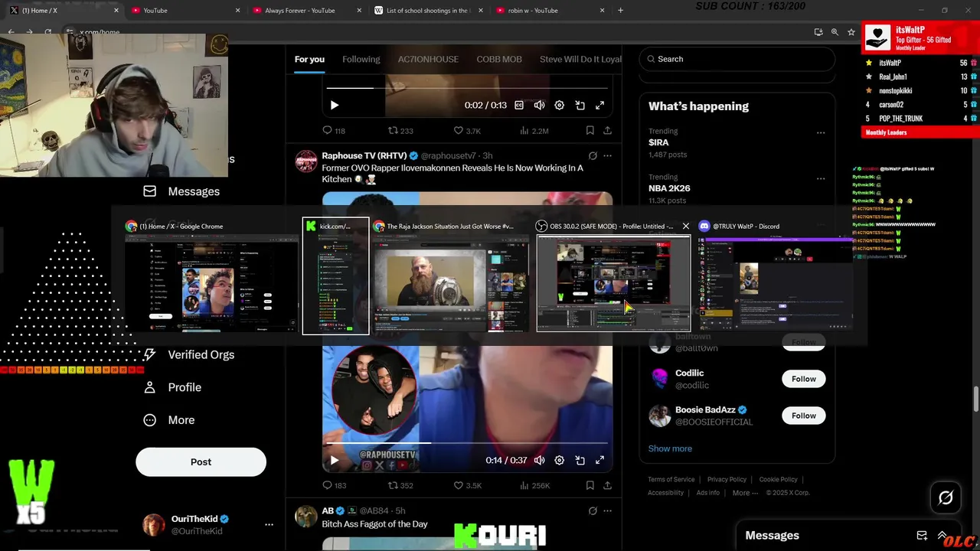The height and width of the screenshot is (551, 980).
Task: Open settings gear on the top video
Action: coord(559,105)
